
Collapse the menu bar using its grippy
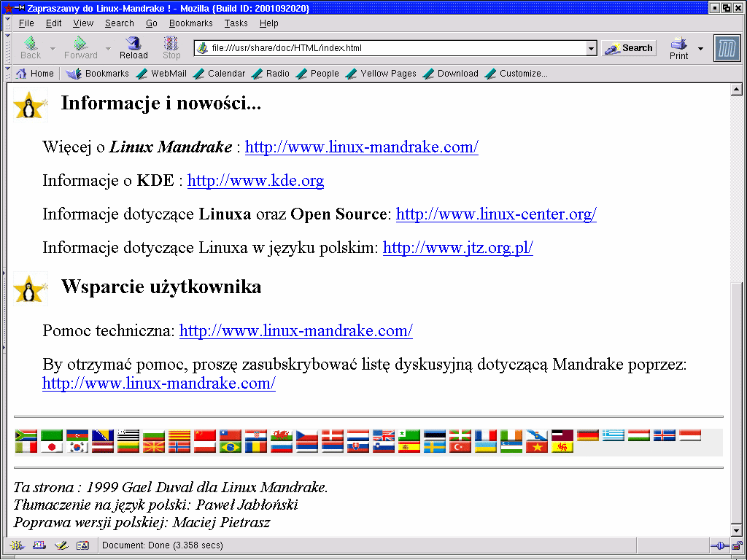tap(7, 23)
